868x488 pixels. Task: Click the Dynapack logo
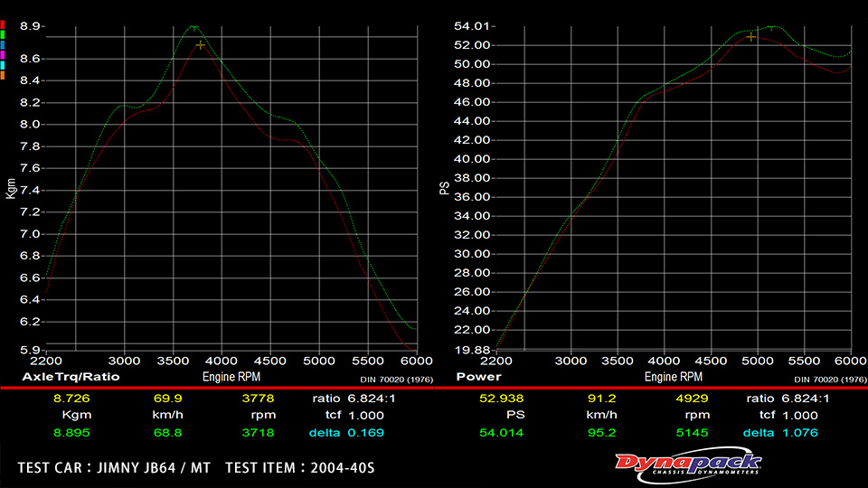(689, 465)
